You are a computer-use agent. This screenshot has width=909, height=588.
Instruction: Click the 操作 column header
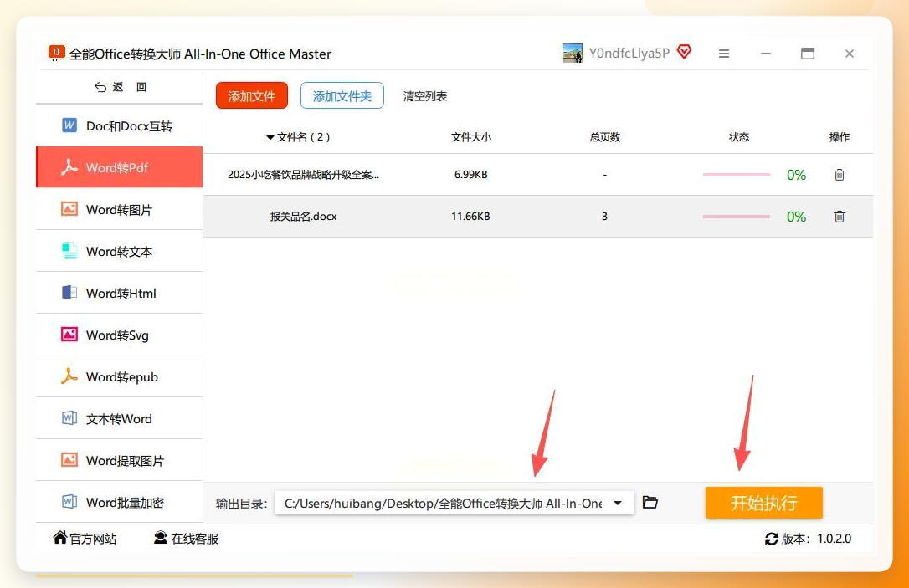click(x=840, y=137)
